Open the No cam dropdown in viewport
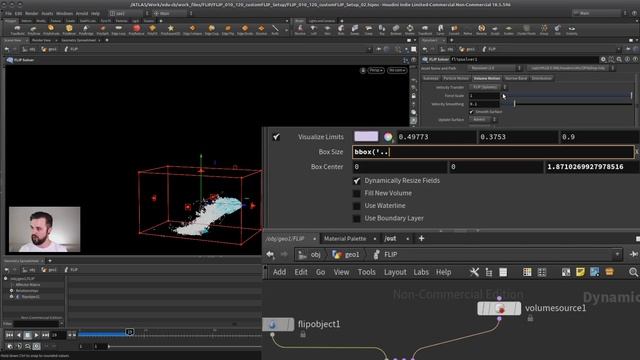This screenshot has width=640, height=360. point(397,70)
